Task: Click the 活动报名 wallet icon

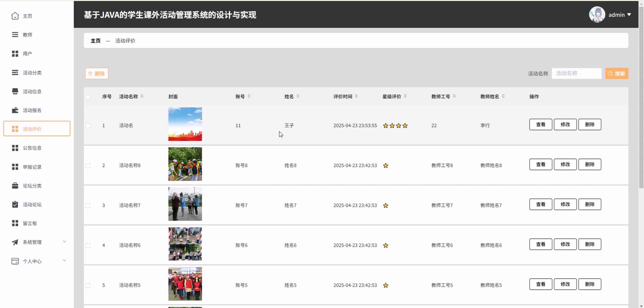Action: [x=15, y=110]
